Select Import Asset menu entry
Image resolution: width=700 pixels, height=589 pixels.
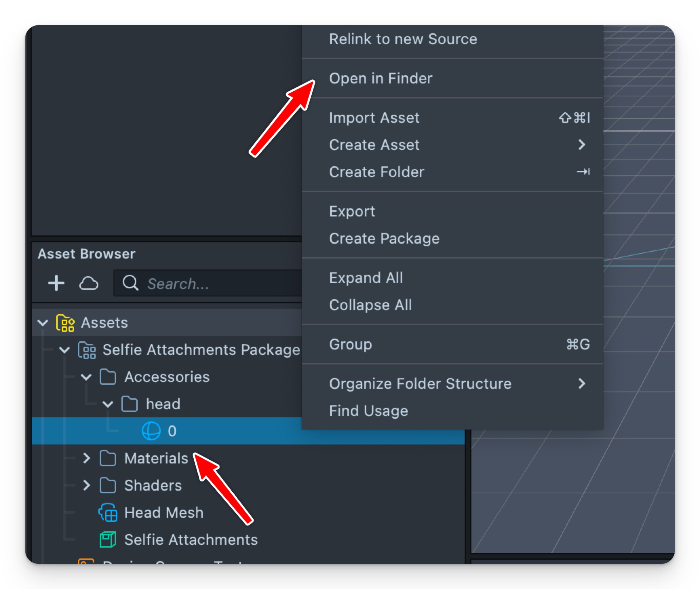[x=374, y=118]
